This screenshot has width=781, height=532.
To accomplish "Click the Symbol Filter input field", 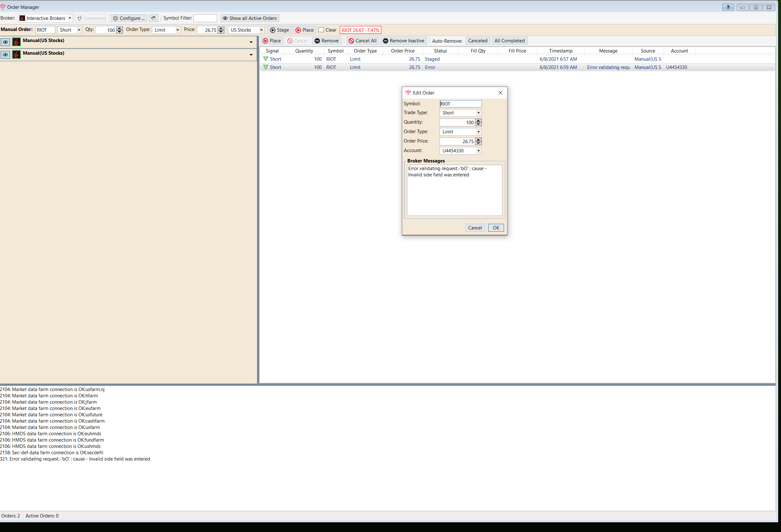I will [x=205, y=18].
